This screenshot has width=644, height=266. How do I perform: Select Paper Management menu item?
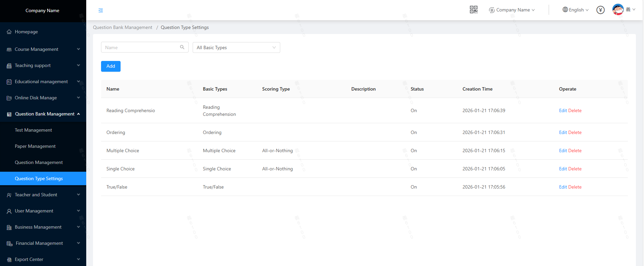(x=35, y=146)
